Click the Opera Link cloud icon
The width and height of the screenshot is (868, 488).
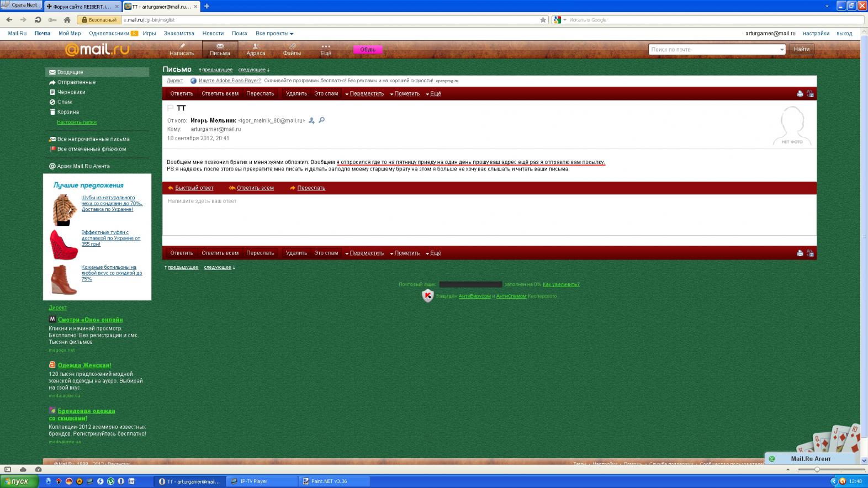pyautogui.click(x=23, y=469)
